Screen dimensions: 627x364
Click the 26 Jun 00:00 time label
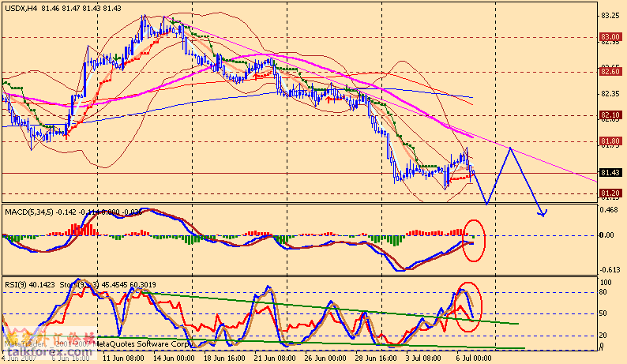[325, 358]
